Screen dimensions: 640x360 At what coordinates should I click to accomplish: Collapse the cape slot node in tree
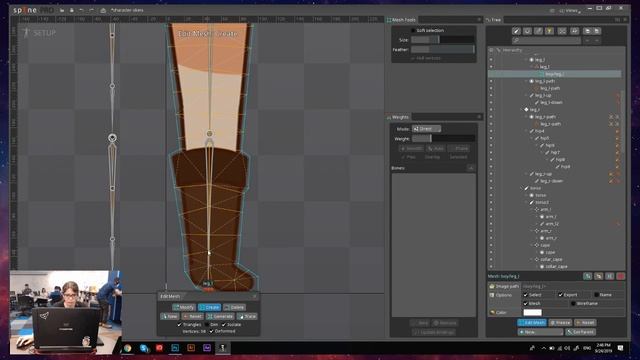pos(532,245)
